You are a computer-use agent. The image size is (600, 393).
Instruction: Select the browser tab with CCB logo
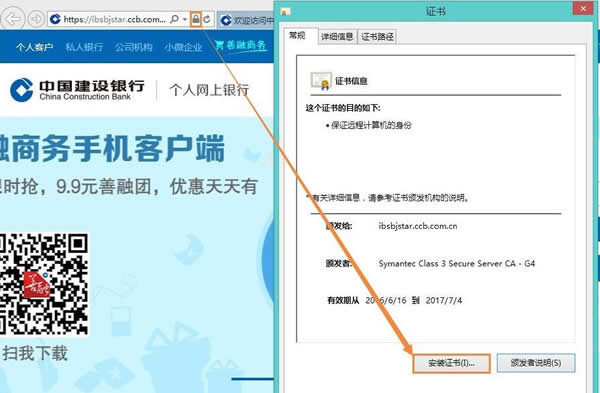coord(247,20)
